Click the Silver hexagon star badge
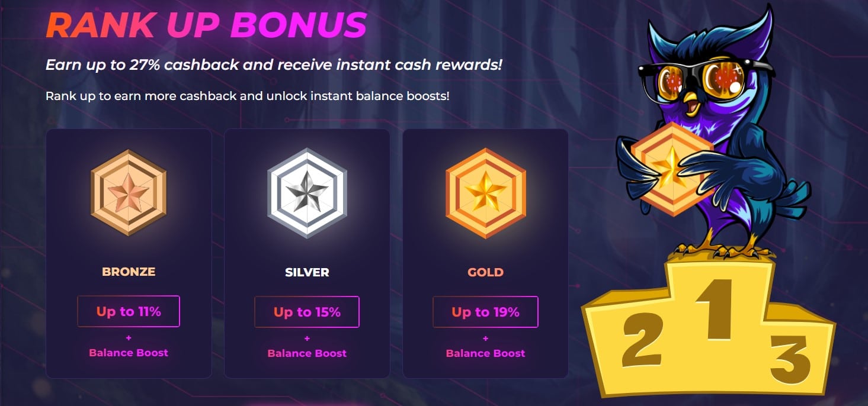The image size is (868, 406). click(307, 193)
